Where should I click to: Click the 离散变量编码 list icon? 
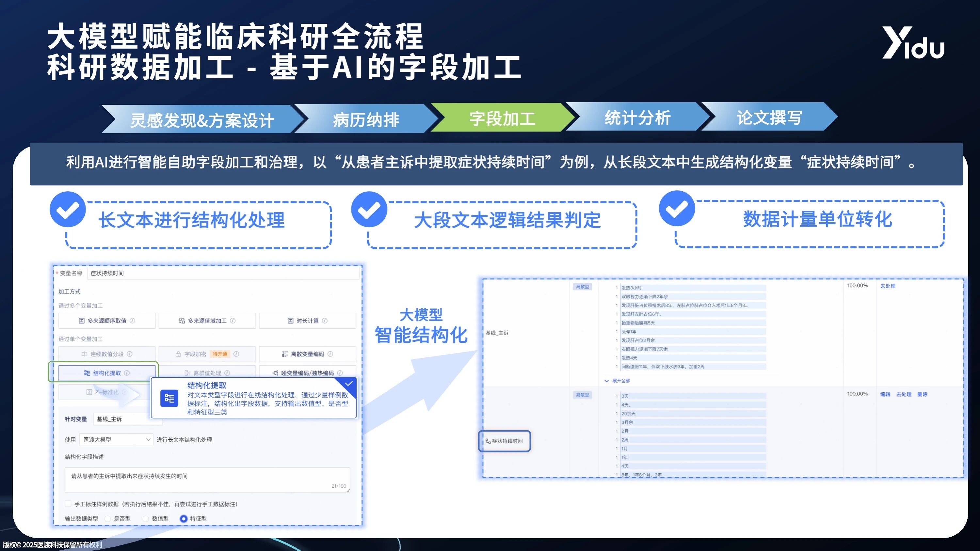point(284,354)
